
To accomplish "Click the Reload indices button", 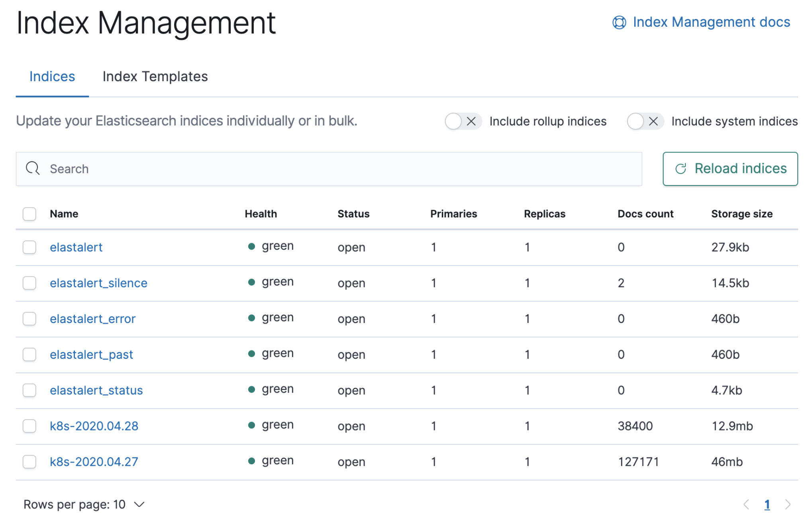I will [730, 168].
